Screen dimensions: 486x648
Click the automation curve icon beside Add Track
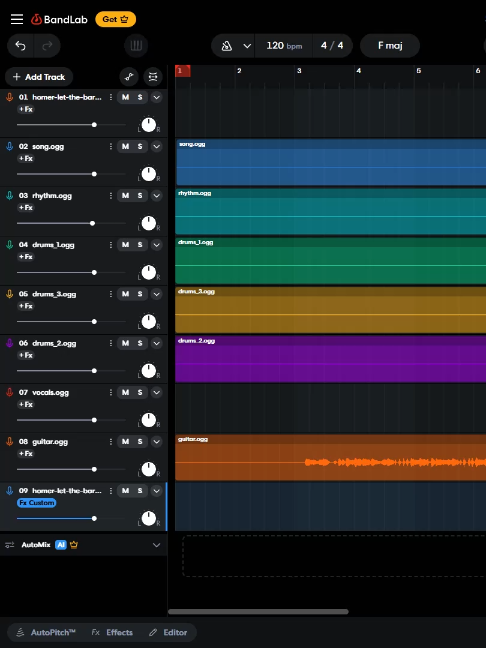129,77
